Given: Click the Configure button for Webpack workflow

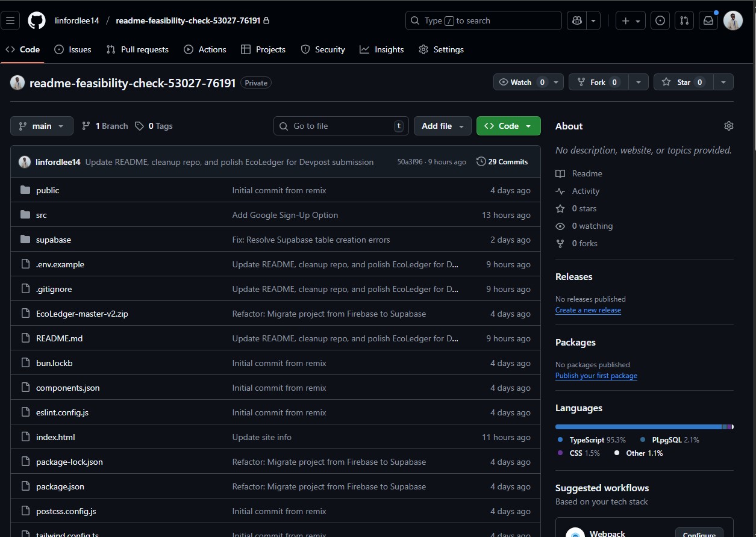Looking at the screenshot, I should (x=699, y=533).
